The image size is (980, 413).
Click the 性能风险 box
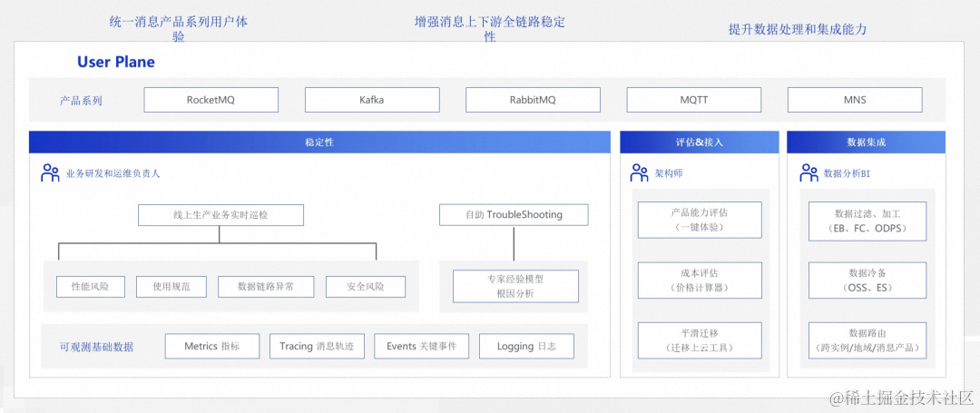pyautogui.click(x=90, y=287)
